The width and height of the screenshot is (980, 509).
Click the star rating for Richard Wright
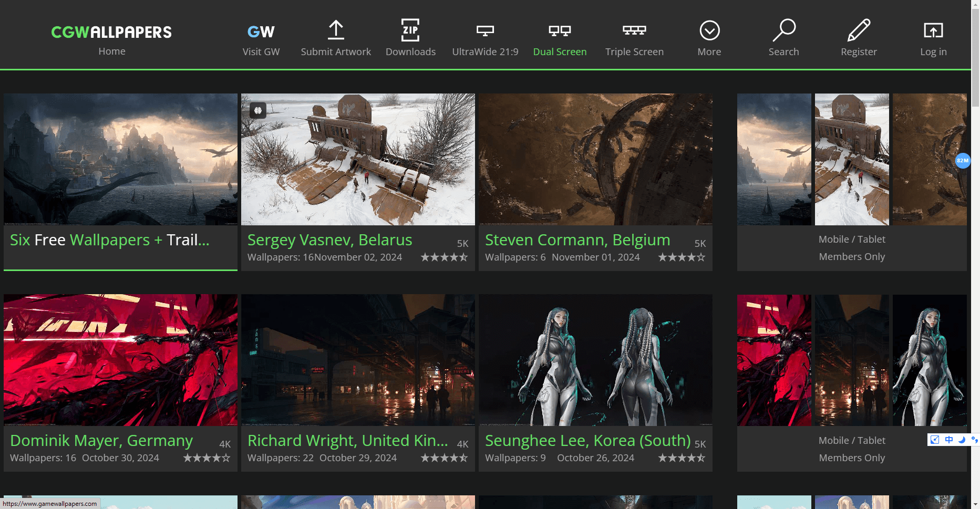444,458
